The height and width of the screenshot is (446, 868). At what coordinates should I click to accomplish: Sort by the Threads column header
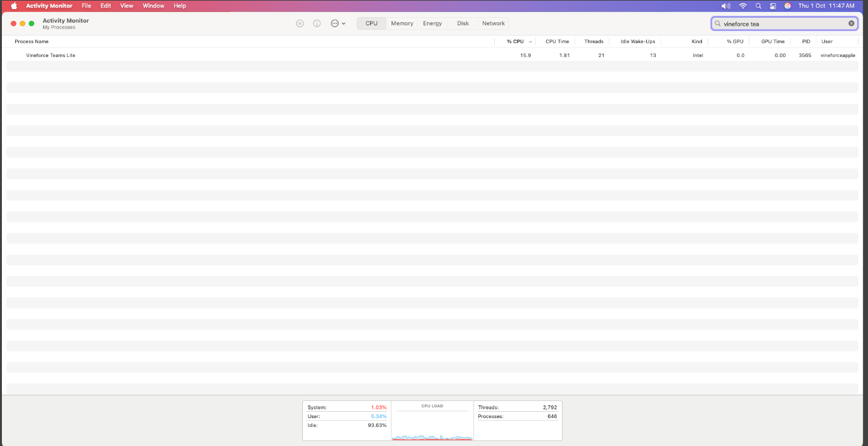(x=594, y=41)
